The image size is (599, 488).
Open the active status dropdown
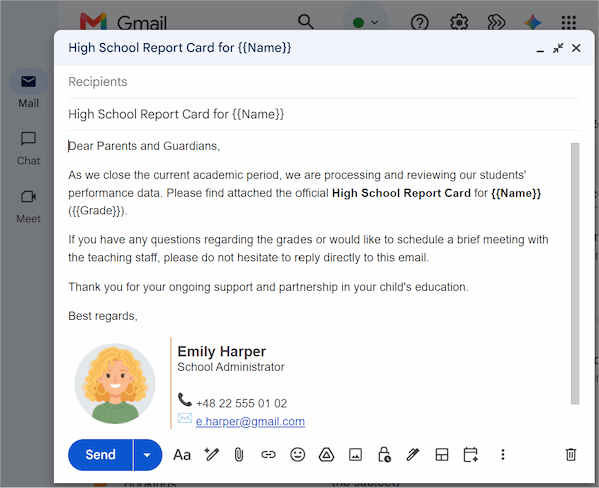tap(365, 23)
